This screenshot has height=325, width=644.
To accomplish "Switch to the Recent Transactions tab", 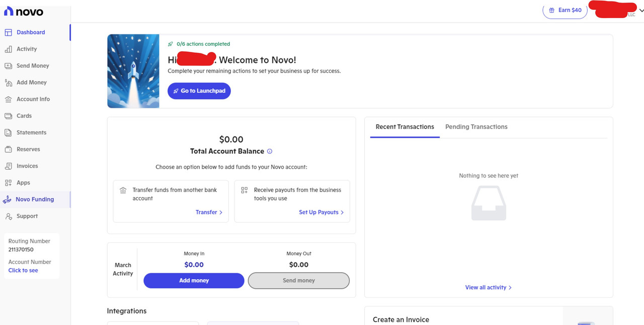I will click(405, 127).
